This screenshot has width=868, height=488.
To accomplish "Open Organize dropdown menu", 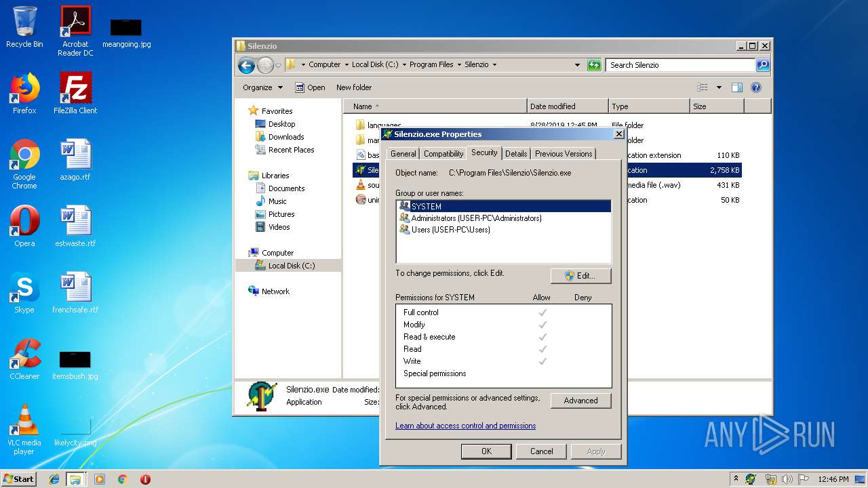I will tap(262, 87).
